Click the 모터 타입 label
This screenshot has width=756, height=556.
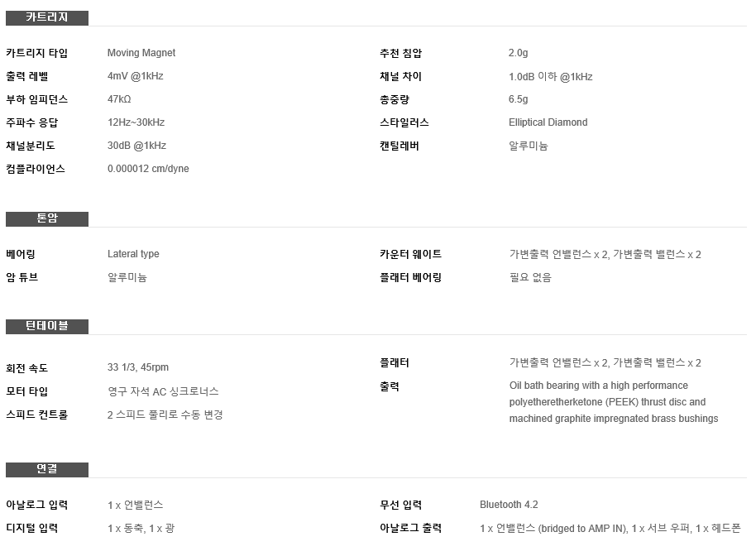(27, 391)
